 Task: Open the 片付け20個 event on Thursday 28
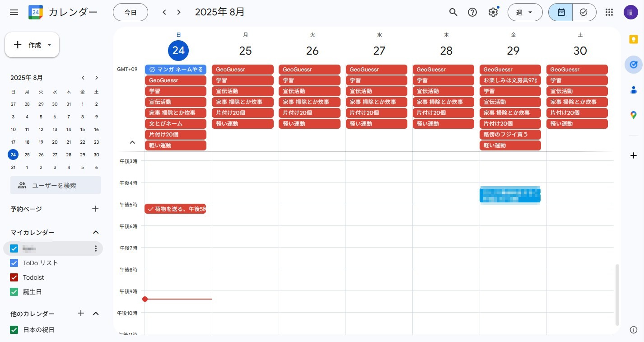443,113
